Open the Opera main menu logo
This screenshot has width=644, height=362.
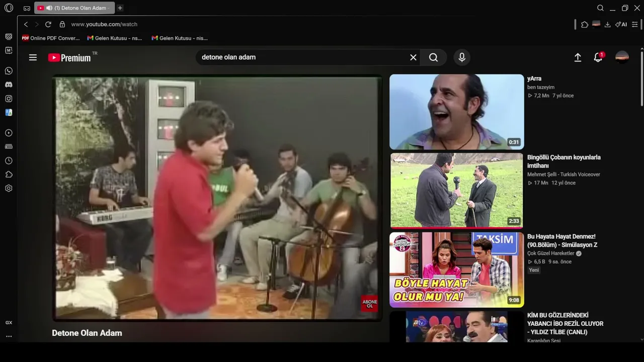click(x=9, y=8)
